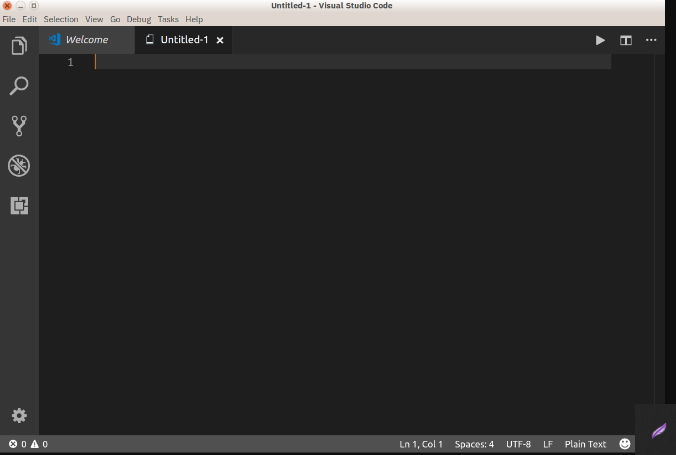Open the Help menu

coord(194,19)
